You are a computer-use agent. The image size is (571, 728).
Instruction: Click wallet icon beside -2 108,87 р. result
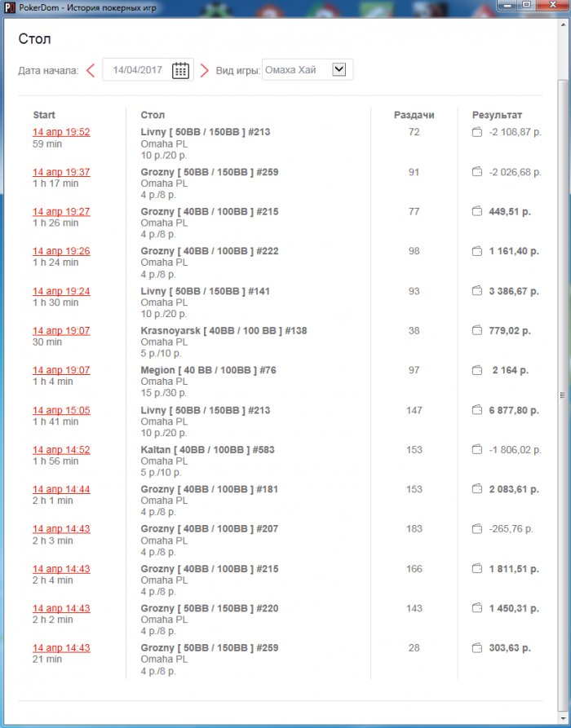pyautogui.click(x=477, y=132)
